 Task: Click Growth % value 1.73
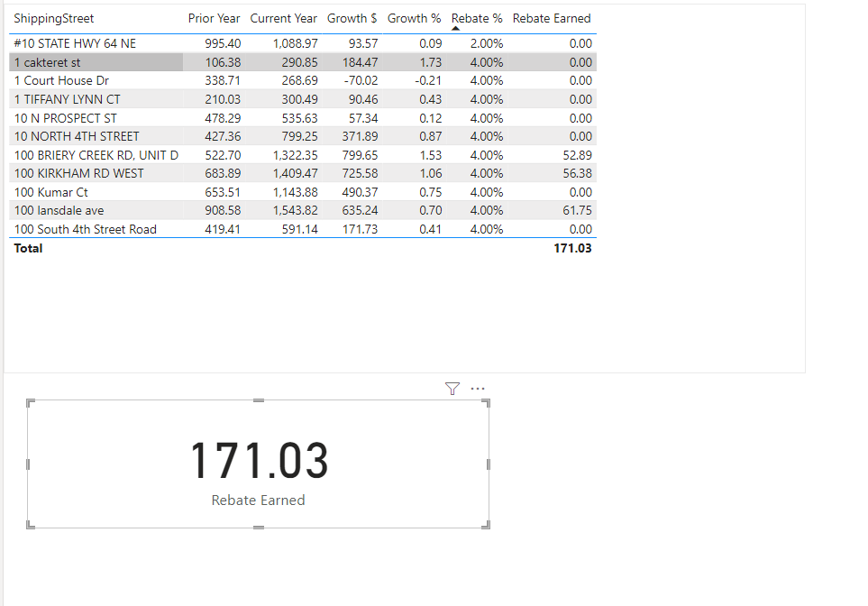point(431,62)
